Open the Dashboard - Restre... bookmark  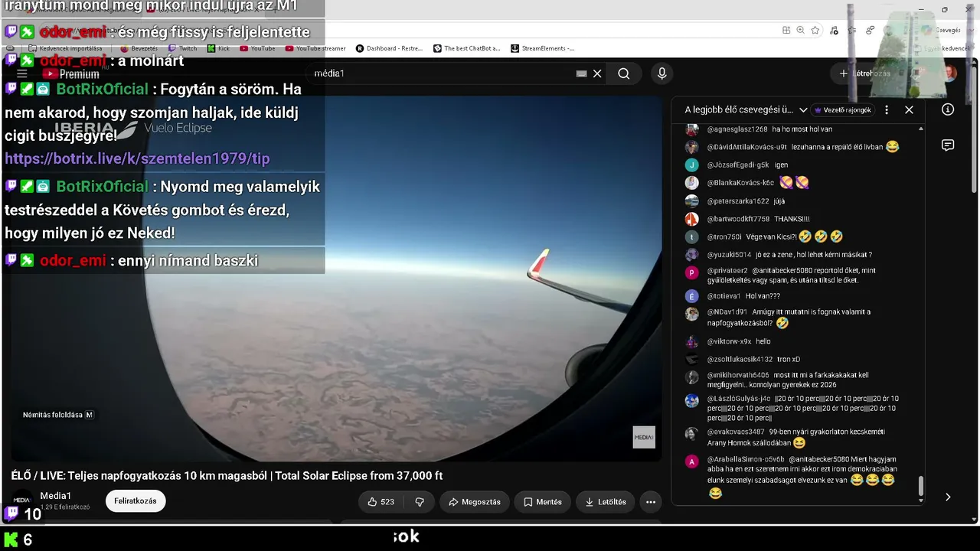(x=389, y=48)
